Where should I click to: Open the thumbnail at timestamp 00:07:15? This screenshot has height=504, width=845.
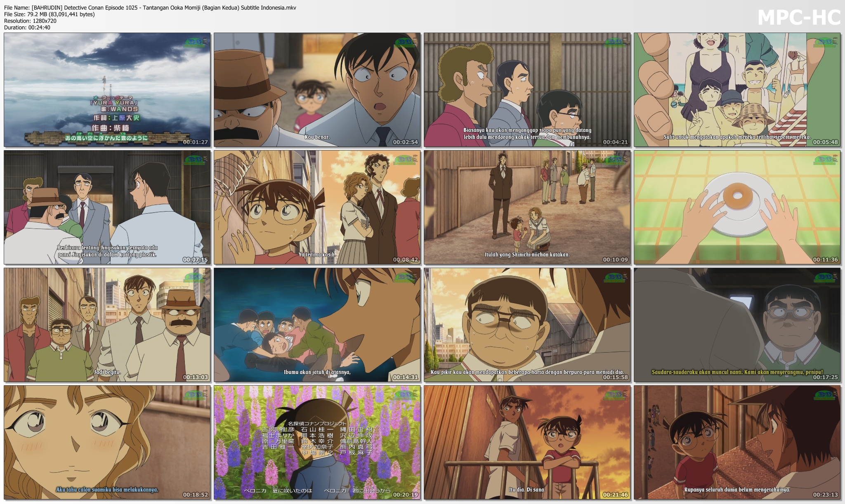click(x=107, y=207)
